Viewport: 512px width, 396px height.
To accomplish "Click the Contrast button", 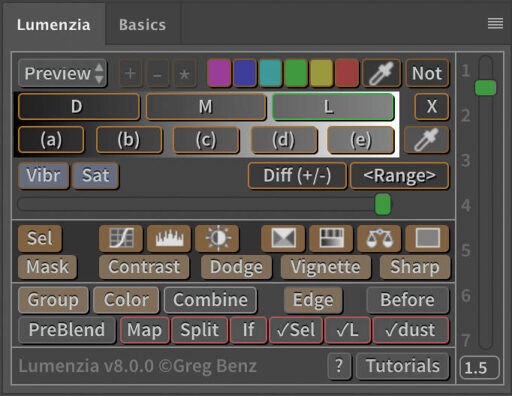I will [144, 267].
